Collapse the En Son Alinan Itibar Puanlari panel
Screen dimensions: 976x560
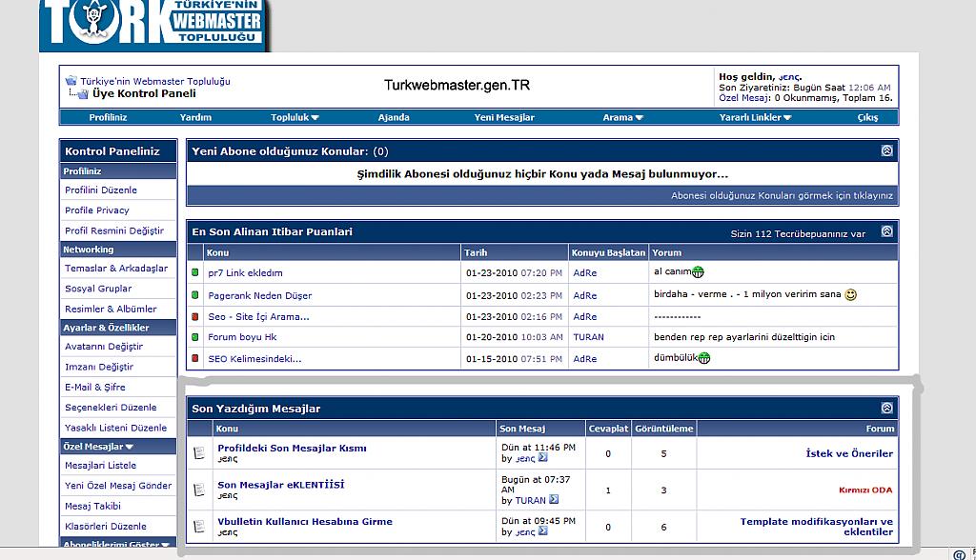tap(886, 231)
